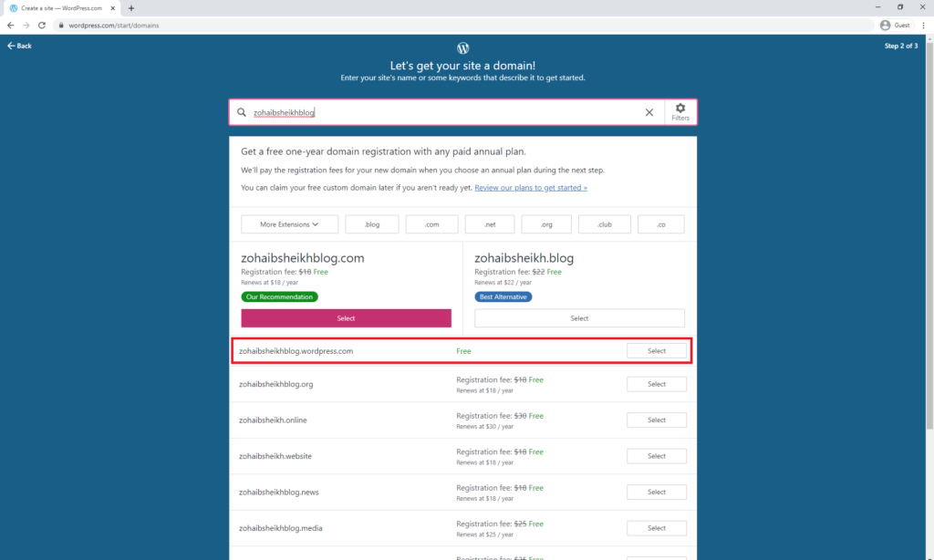Click the Best Alternative badge
934x560 pixels.
(503, 296)
